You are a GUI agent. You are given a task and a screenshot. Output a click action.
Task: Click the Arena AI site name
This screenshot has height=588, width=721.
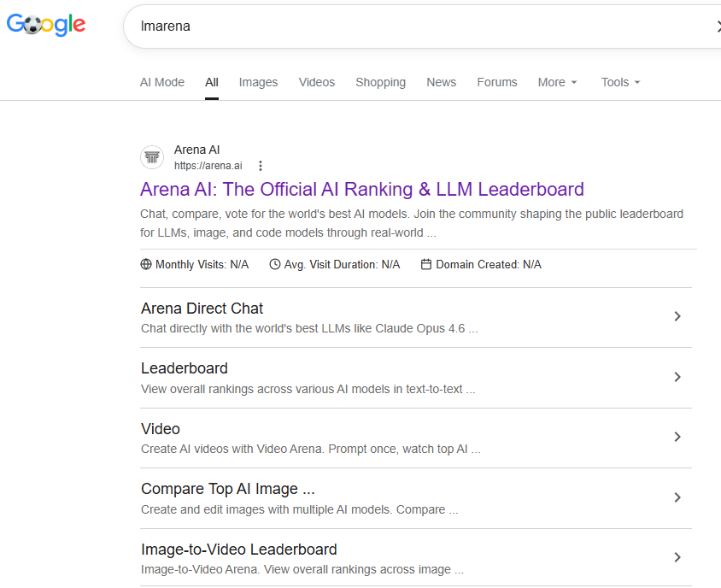click(x=196, y=150)
